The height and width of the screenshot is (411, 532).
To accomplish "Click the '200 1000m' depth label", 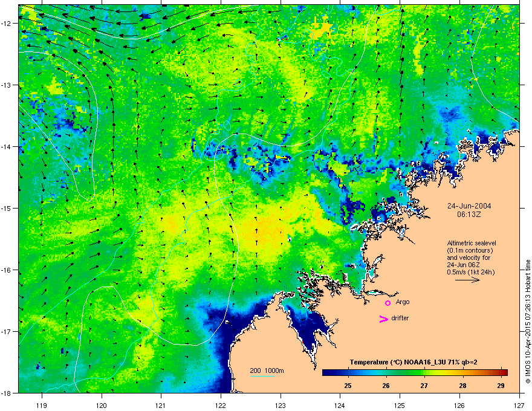I will [x=267, y=371].
